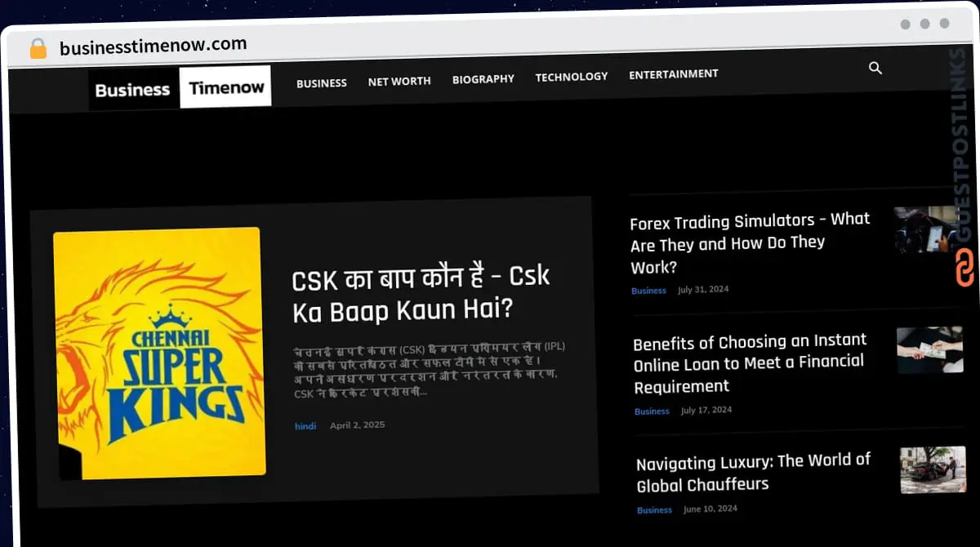The height and width of the screenshot is (547, 980).
Task: Click the July 17, 2024 date
Action: click(706, 411)
